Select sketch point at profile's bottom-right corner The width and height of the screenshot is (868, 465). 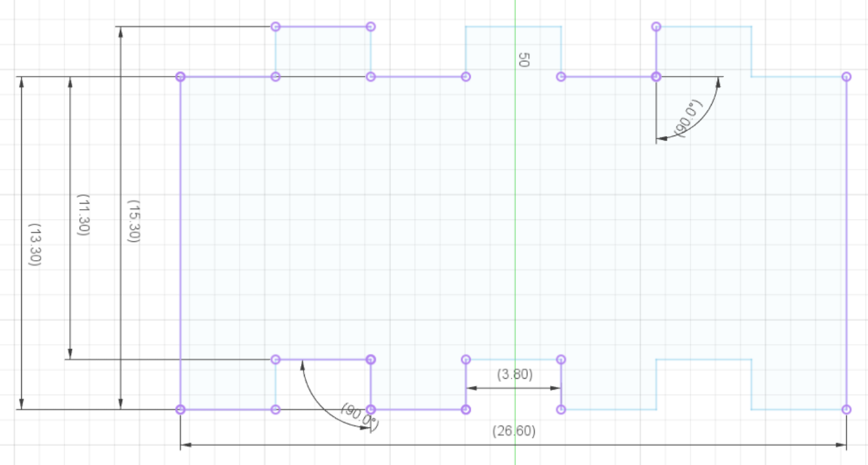(846, 410)
